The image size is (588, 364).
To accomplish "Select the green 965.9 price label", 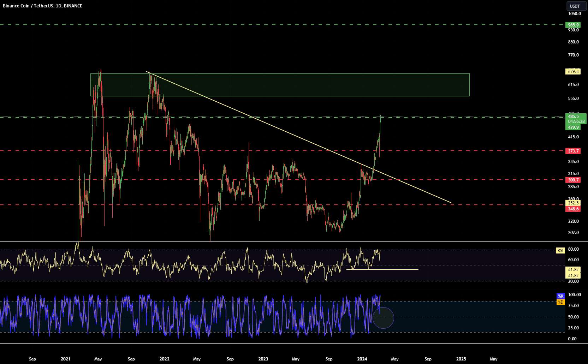I will coord(573,25).
